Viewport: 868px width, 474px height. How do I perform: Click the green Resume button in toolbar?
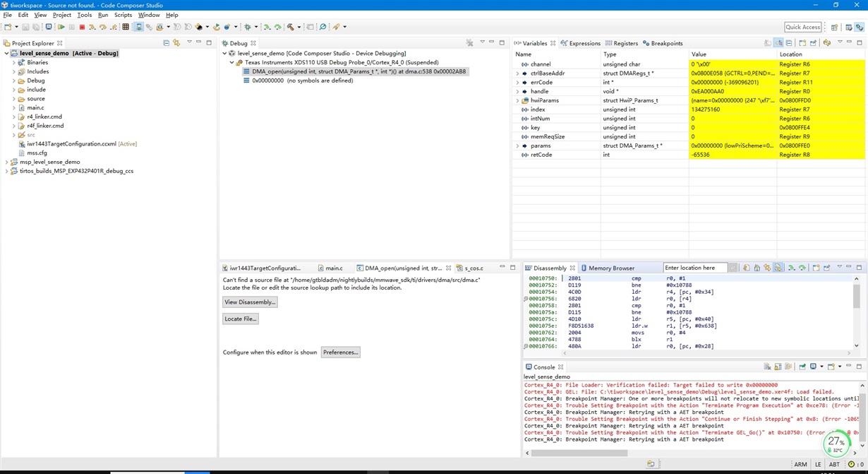pyautogui.click(x=61, y=27)
